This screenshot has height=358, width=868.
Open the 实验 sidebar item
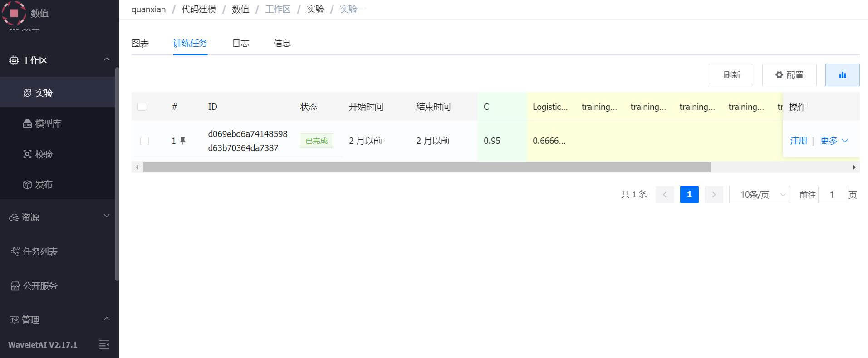44,93
